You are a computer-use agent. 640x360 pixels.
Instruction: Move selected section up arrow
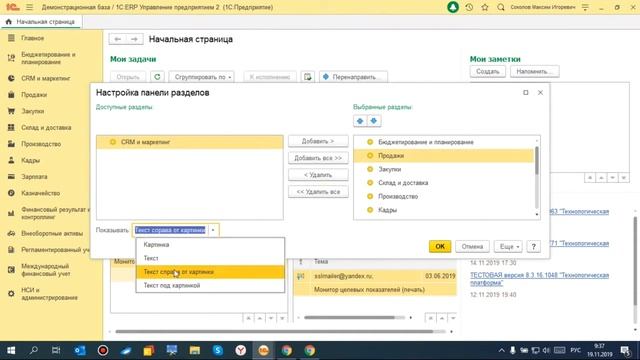360,121
